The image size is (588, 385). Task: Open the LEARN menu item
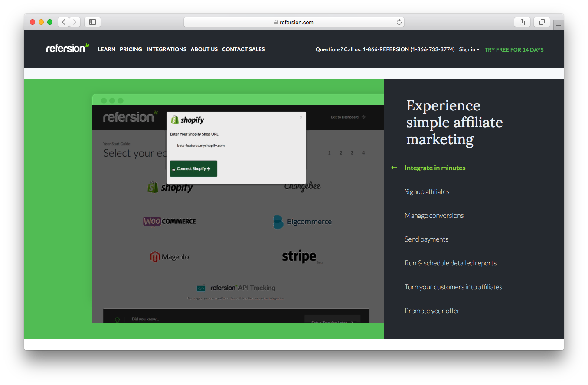point(107,49)
